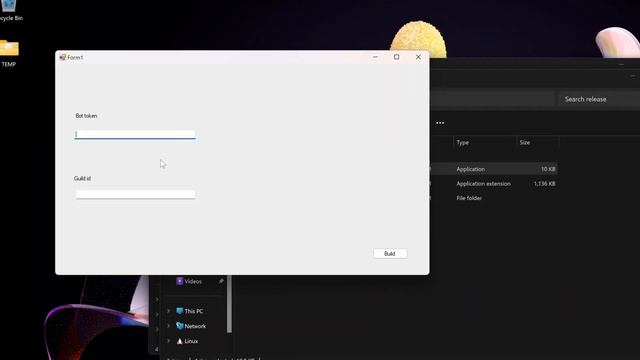This screenshot has height=360, width=640.
Task: Minimize the Form1 window
Action: click(x=375, y=57)
